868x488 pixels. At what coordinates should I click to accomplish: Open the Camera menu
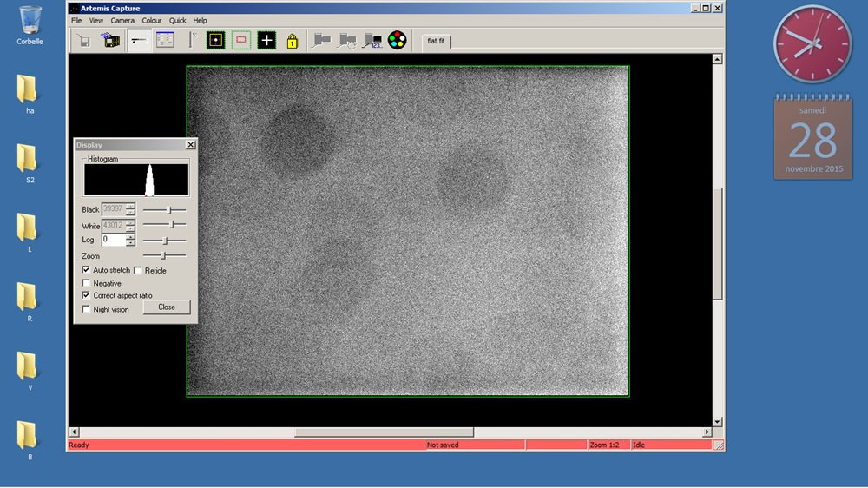(122, 20)
